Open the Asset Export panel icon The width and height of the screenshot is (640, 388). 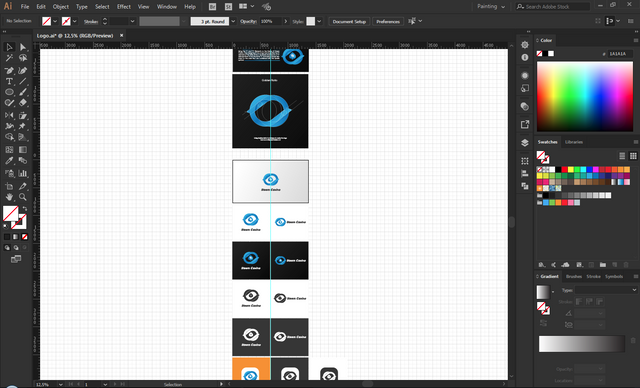[x=525, y=124]
